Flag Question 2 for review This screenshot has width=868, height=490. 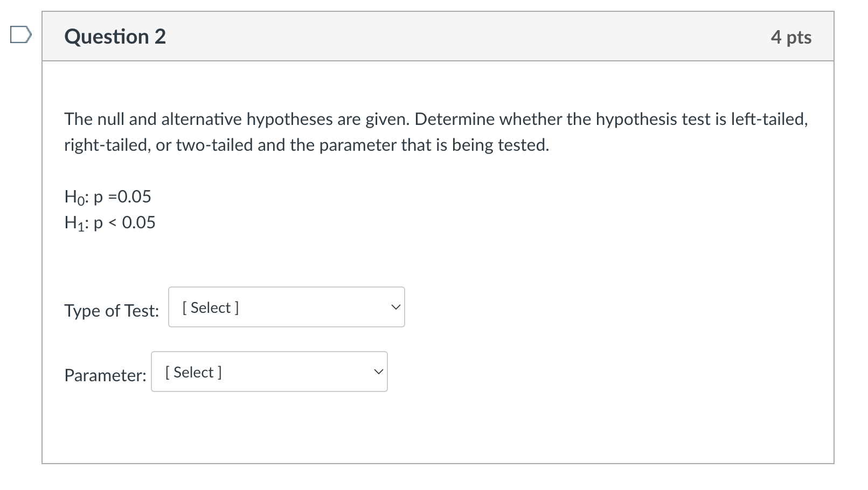(20, 36)
